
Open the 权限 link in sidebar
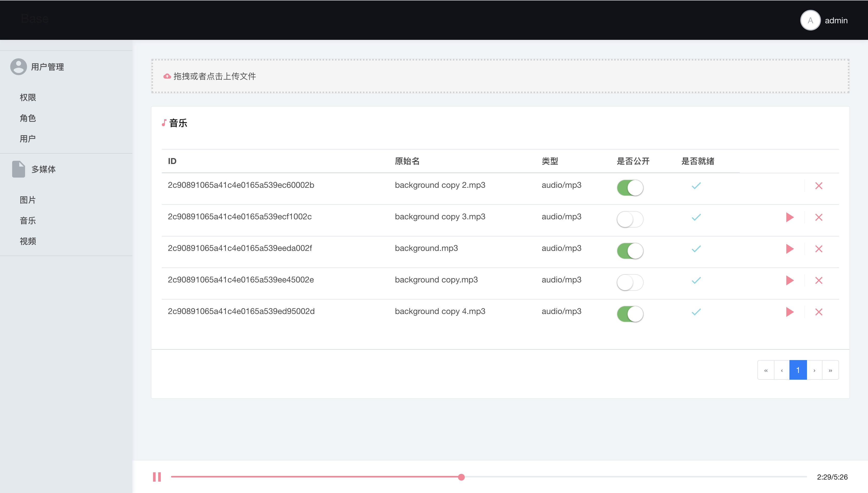click(x=28, y=98)
